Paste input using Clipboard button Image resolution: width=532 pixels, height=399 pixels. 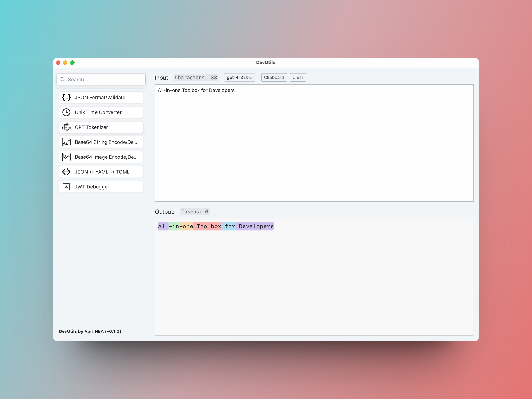coord(274,78)
